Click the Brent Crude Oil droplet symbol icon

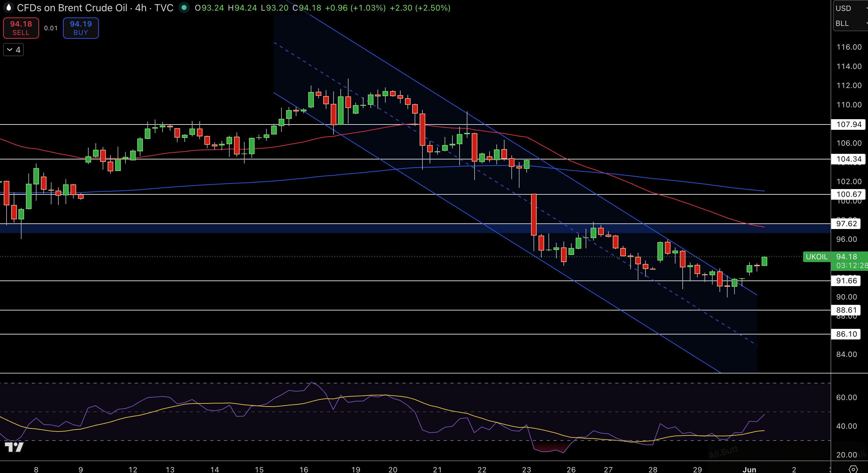coord(9,7)
